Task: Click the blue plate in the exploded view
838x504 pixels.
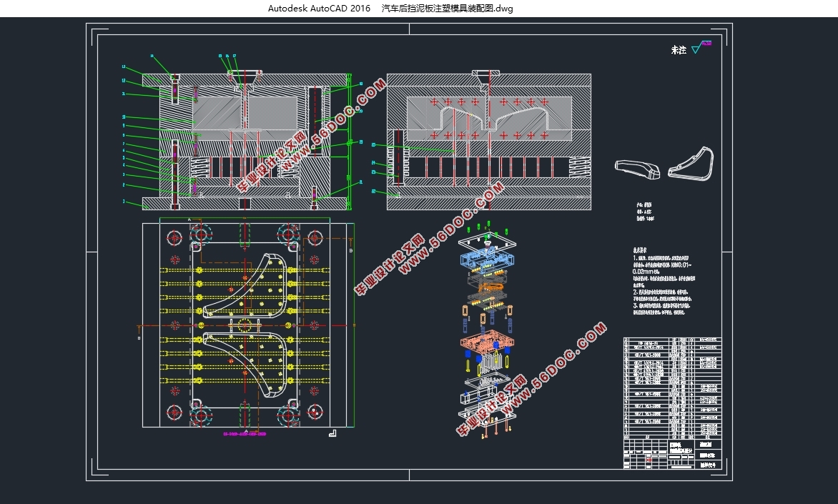Action: point(488,260)
